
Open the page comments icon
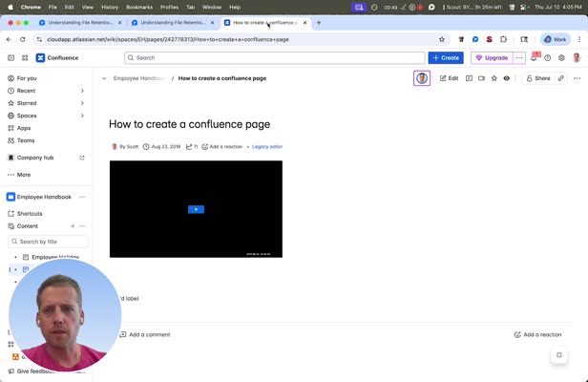[469, 78]
